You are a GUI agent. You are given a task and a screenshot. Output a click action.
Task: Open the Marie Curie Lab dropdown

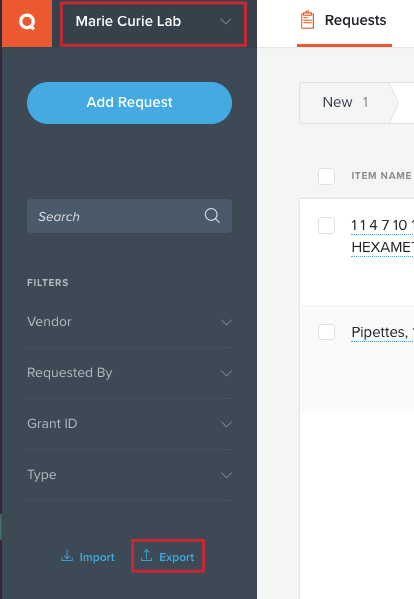click(153, 24)
